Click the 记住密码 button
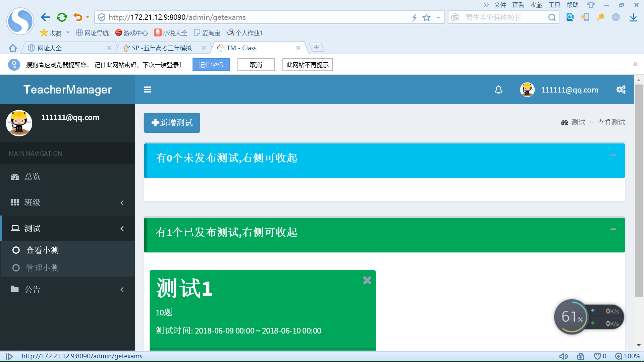Screen dimensions: 644x362 coord(211,65)
